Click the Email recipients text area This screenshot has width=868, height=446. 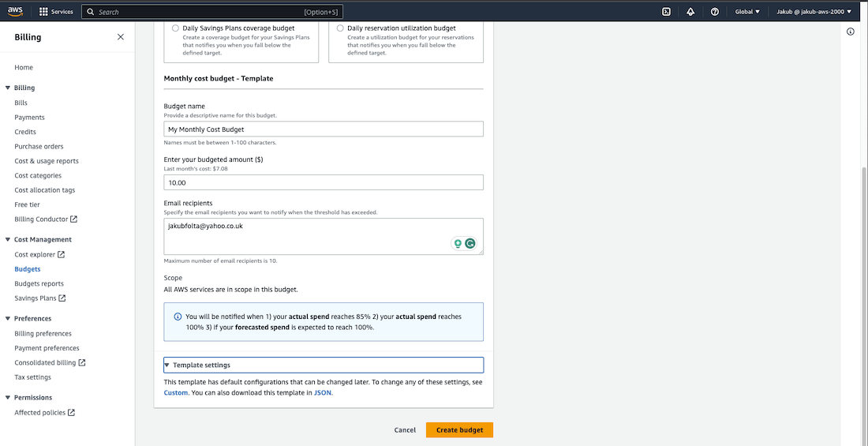click(324, 237)
